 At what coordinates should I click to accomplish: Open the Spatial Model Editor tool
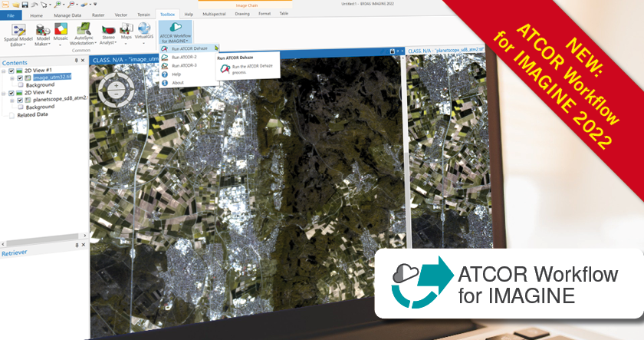click(18, 35)
